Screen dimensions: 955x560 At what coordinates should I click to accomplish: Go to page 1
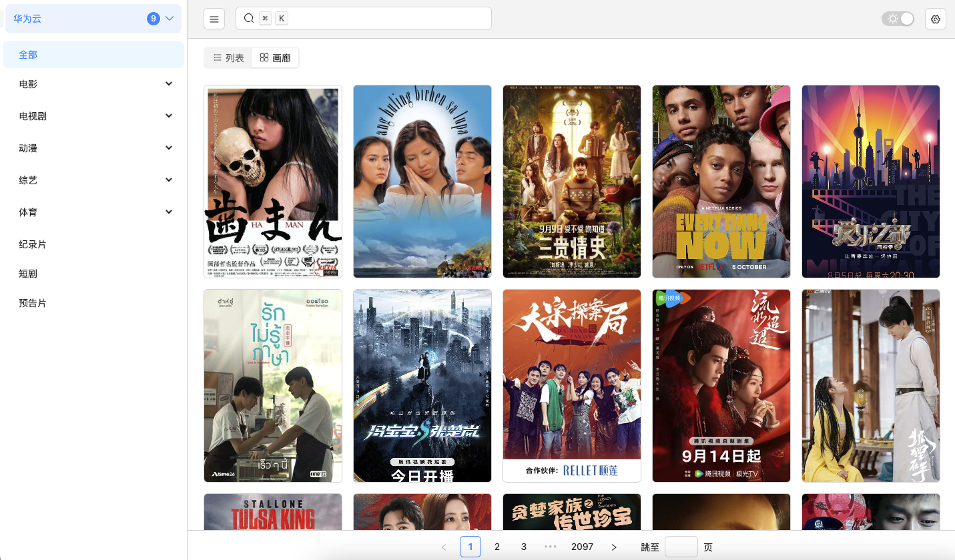[x=470, y=547]
